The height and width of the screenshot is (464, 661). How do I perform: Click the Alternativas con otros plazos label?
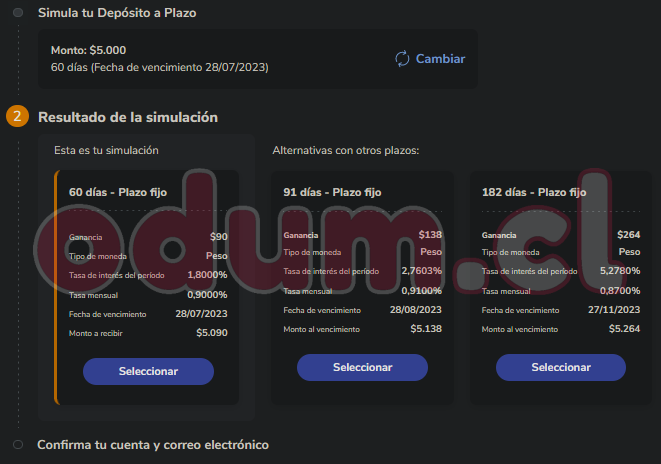coord(346,150)
